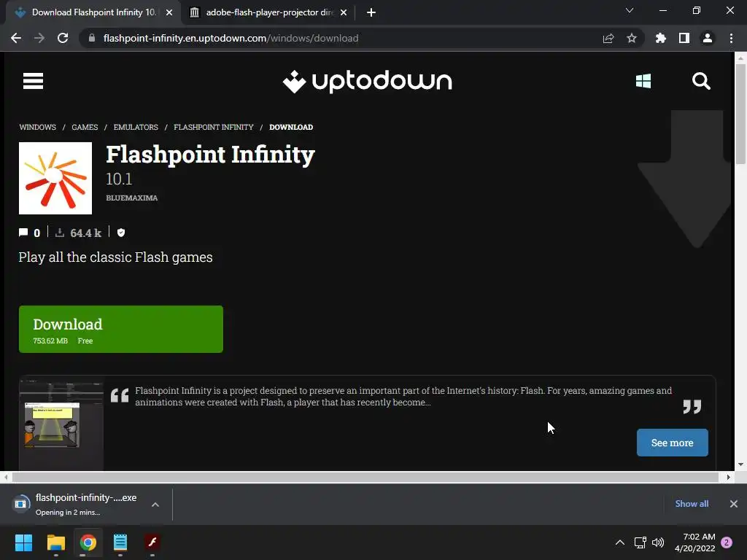This screenshot has width=747, height=560.
Task: Go to the EMULATORS breadcrumb
Action: coord(136,127)
